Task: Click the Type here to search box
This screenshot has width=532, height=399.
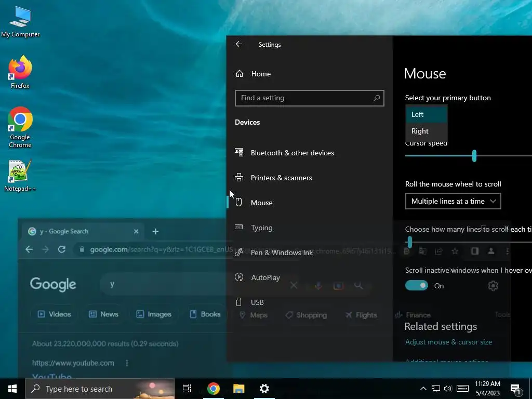Action: pos(100,389)
